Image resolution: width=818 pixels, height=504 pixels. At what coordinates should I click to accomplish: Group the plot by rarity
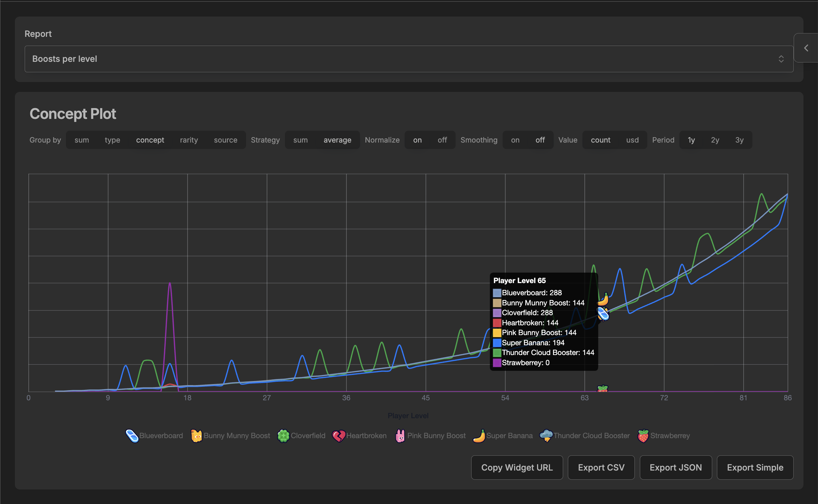click(189, 140)
